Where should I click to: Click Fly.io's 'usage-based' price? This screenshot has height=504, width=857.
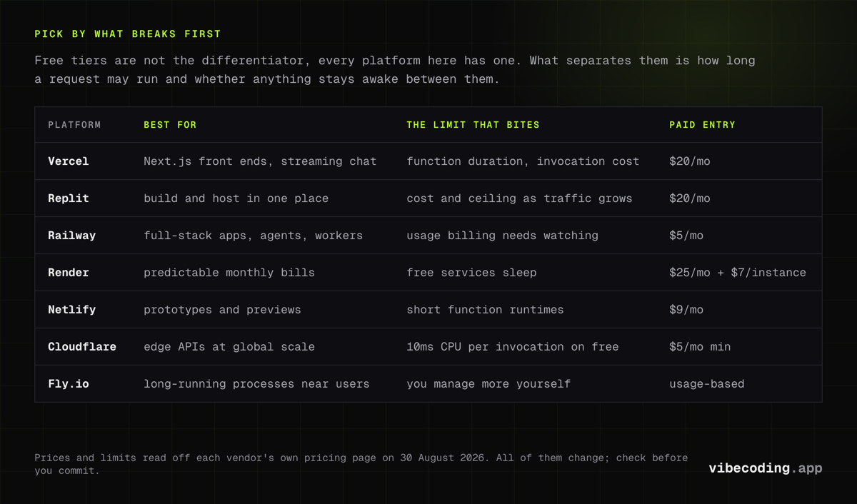707,384
